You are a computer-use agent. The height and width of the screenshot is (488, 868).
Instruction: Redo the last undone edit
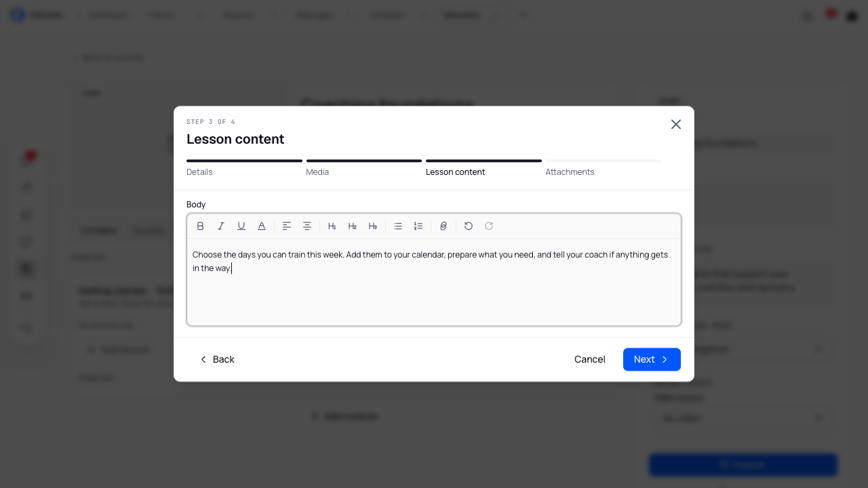pos(489,226)
